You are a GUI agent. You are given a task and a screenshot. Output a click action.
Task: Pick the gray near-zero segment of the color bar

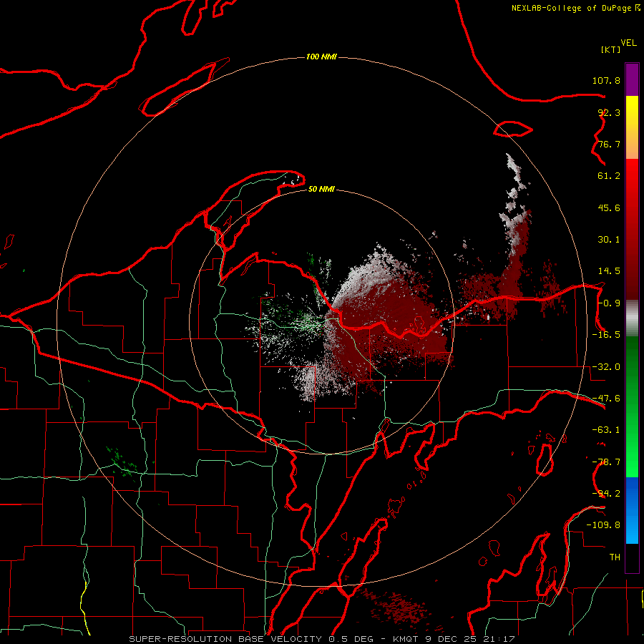(x=632, y=318)
